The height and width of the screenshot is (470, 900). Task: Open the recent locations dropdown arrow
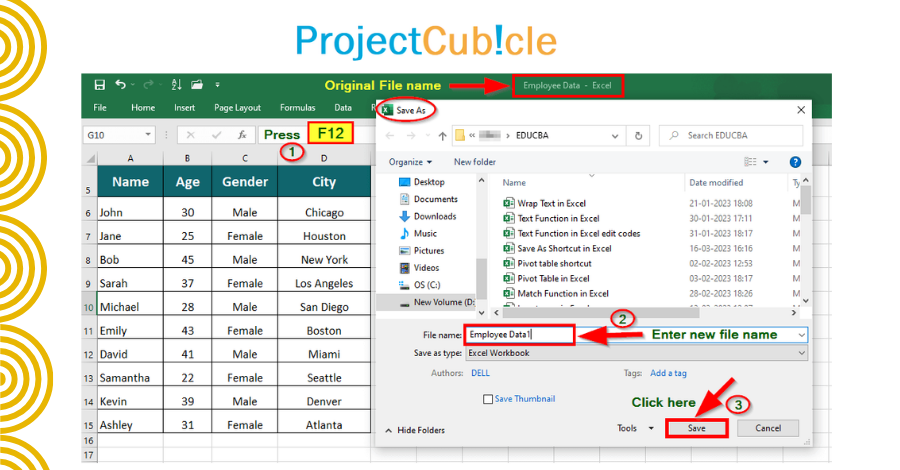click(428, 136)
